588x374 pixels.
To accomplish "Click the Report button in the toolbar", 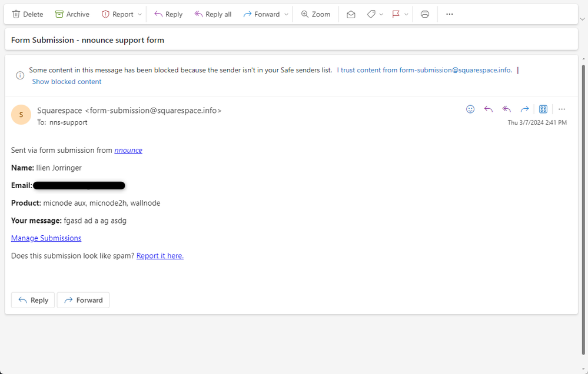I will [117, 14].
